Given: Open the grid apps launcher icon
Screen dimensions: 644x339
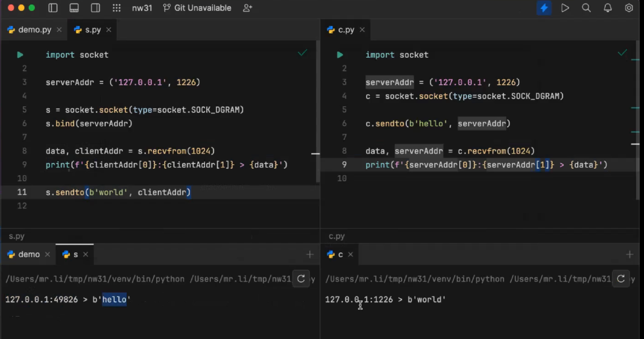Looking at the screenshot, I should click(117, 8).
